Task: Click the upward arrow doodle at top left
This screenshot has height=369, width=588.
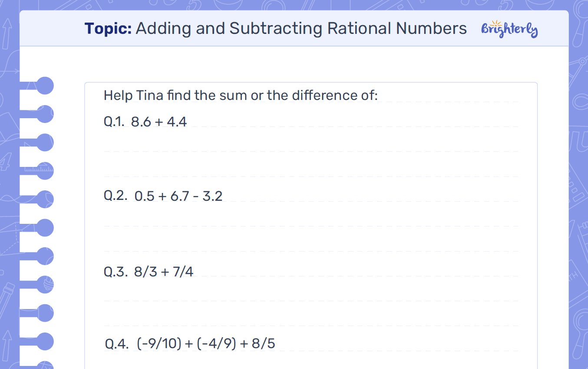Action: [x=7, y=33]
